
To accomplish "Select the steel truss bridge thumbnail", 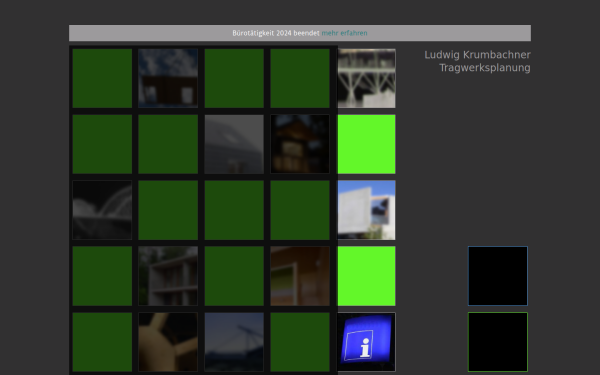I will coord(366,78).
